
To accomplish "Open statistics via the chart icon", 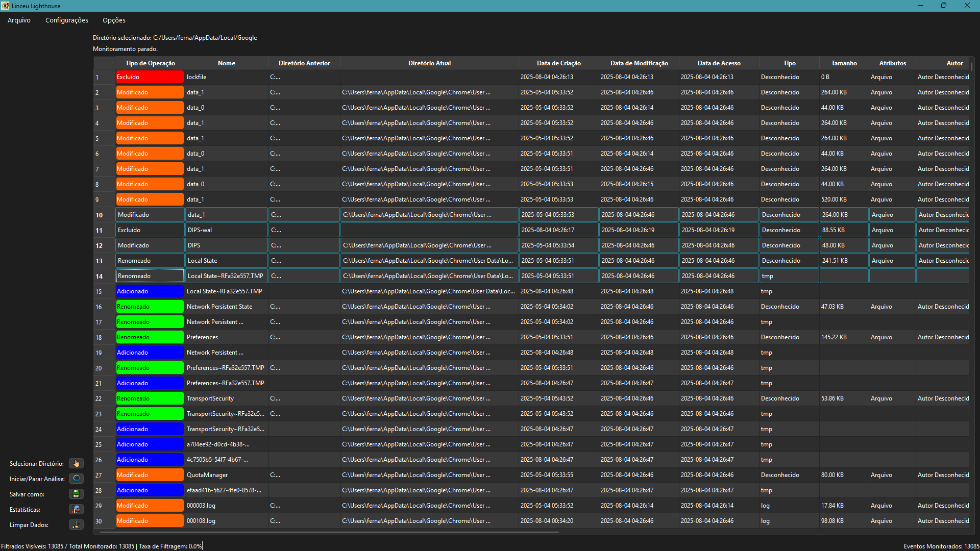I will tap(76, 509).
